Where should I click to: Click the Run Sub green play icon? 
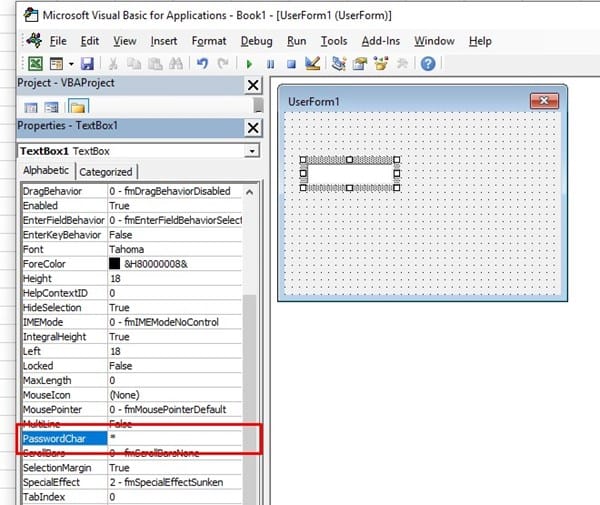pos(249,64)
